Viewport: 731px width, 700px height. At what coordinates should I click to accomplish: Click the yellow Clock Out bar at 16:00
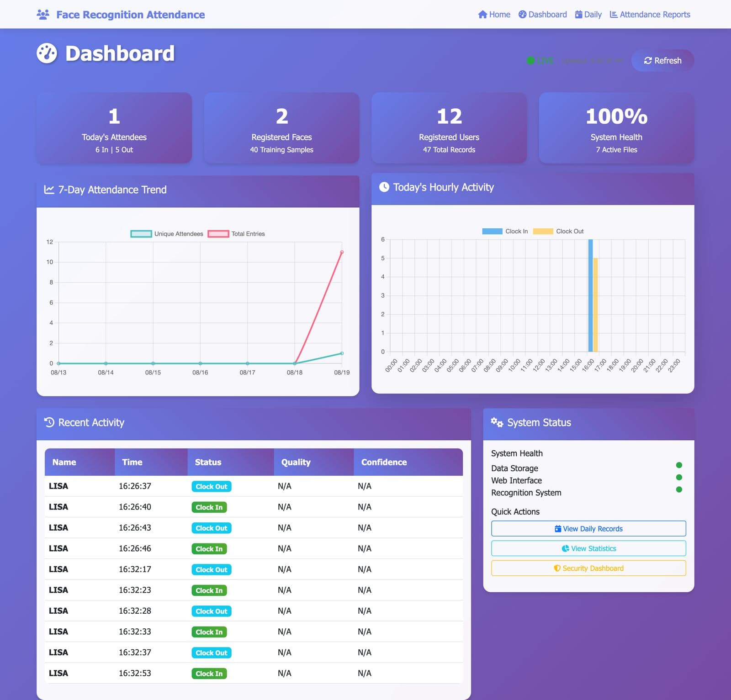(595, 305)
